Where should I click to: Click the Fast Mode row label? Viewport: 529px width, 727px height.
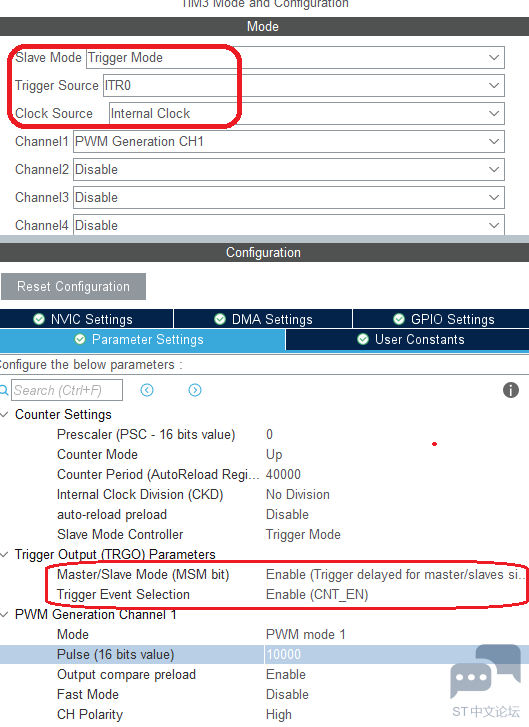click(x=88, y=695)
